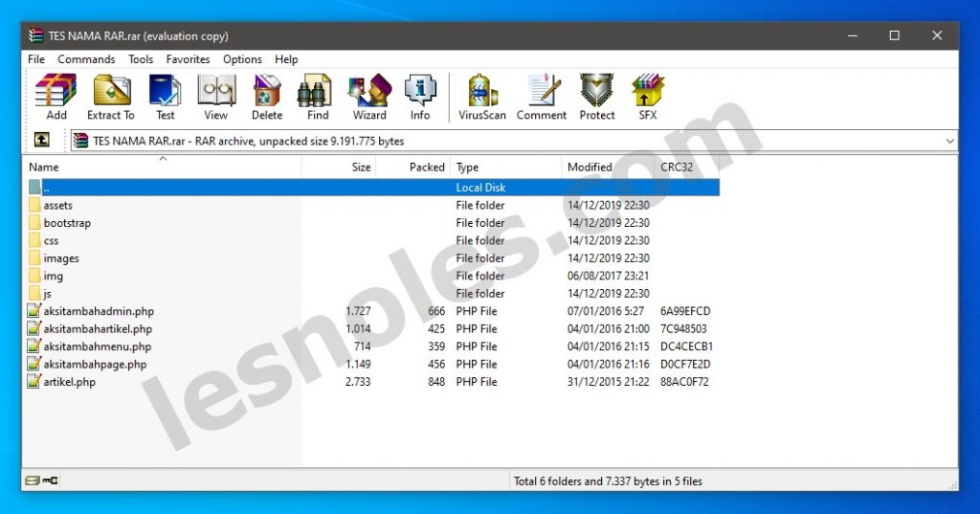This screenshot has width=980, height=514.
Task: Sort by the Modified column header
Action: point(608,167)
